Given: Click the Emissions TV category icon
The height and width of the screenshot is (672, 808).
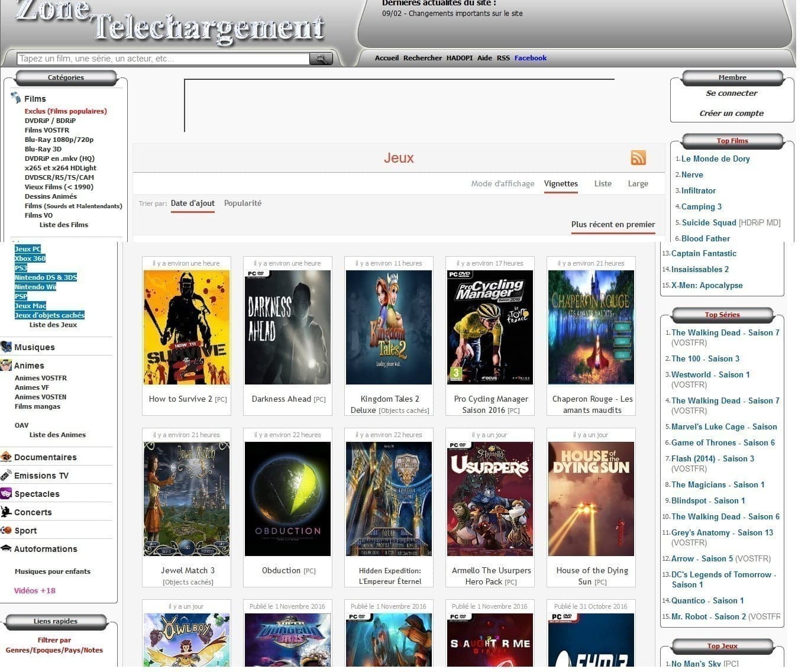Looking at the screenshot, I should coord(6,475).
